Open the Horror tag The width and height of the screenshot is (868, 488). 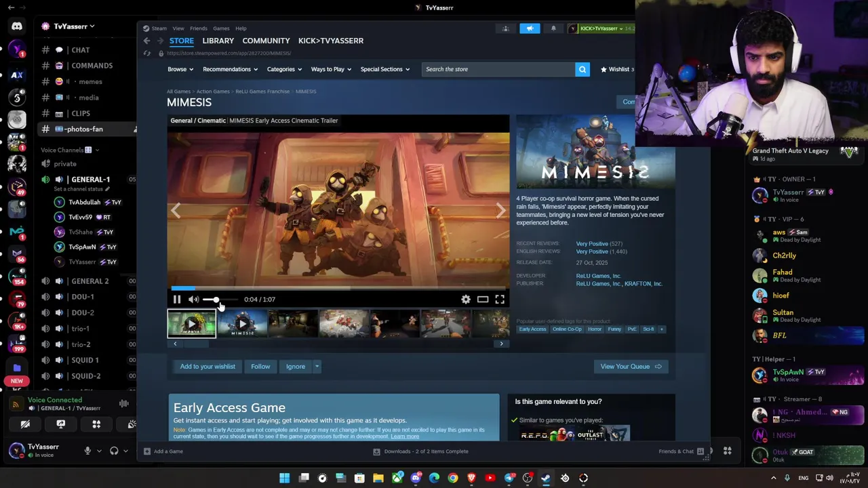[595, 329]
